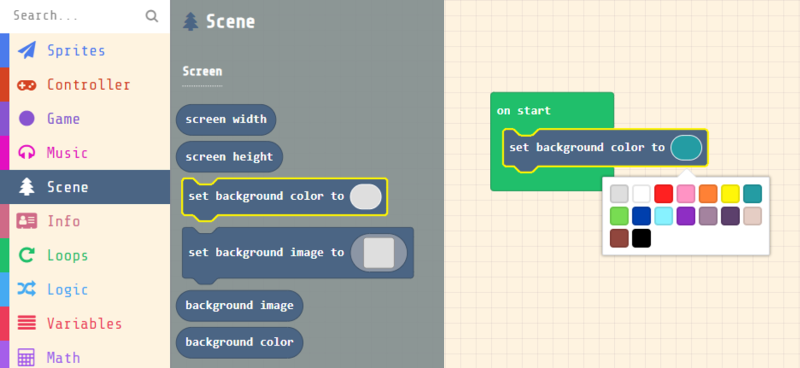Click the search magnifier icon
Viewport: 800px width, 368px height.
tap(152, 16)
